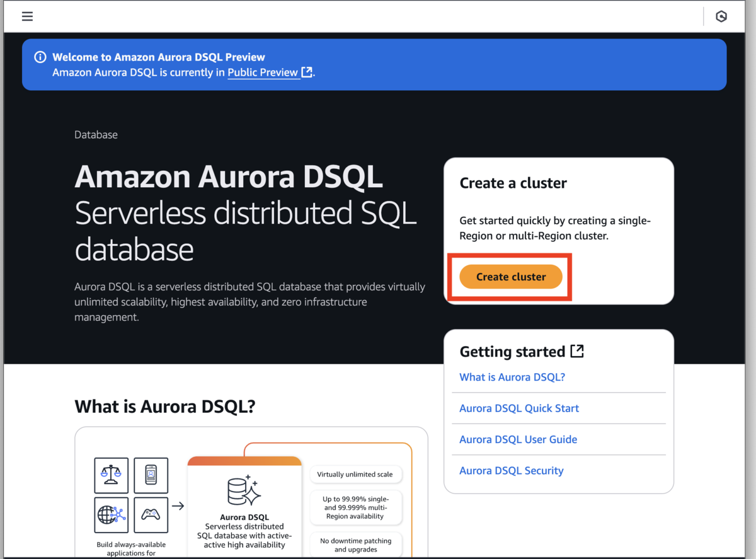Viewport: 756px width, 559px height.
Task: Click the Getting started heading
Action: (512, 352)
